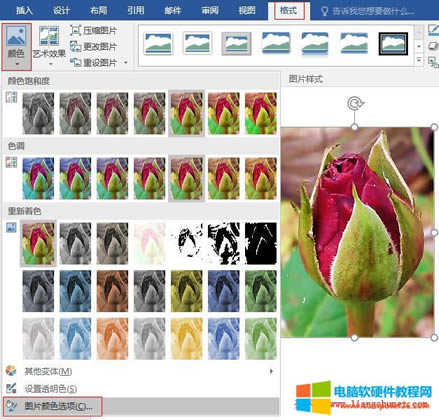Select the third color tone thumbnail
439x420 pixels.
pyautogui.click(x=112, y=179)
